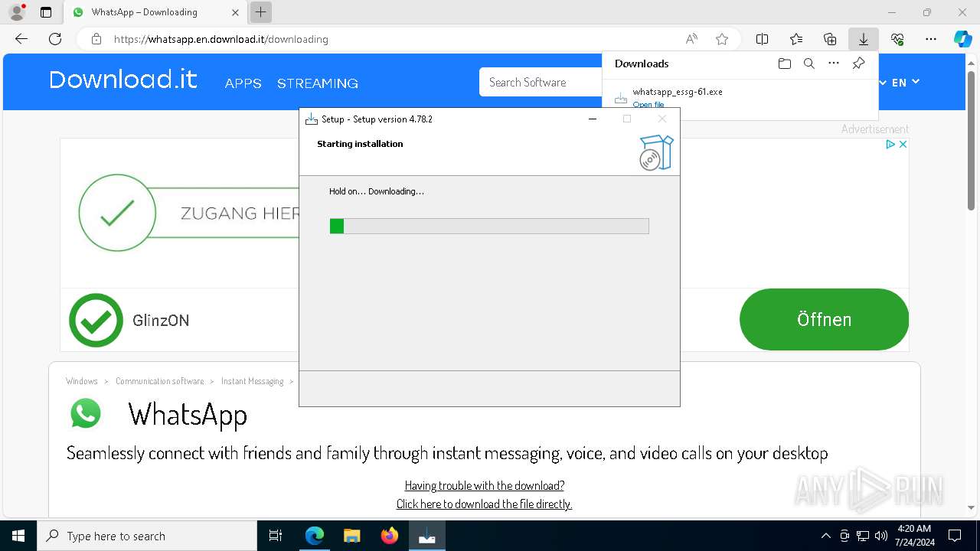Click the setup download progress bar

[x=489, y=226]
